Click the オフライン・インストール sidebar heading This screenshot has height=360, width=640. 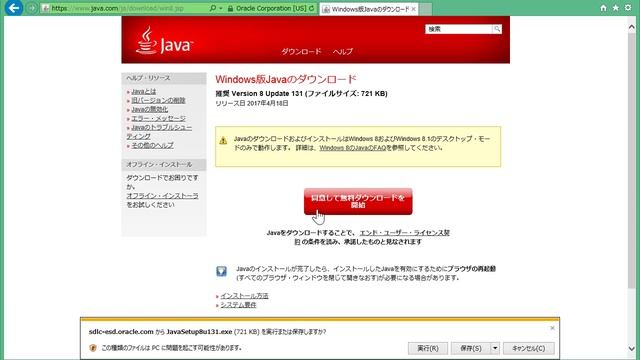tap(159, 164)
